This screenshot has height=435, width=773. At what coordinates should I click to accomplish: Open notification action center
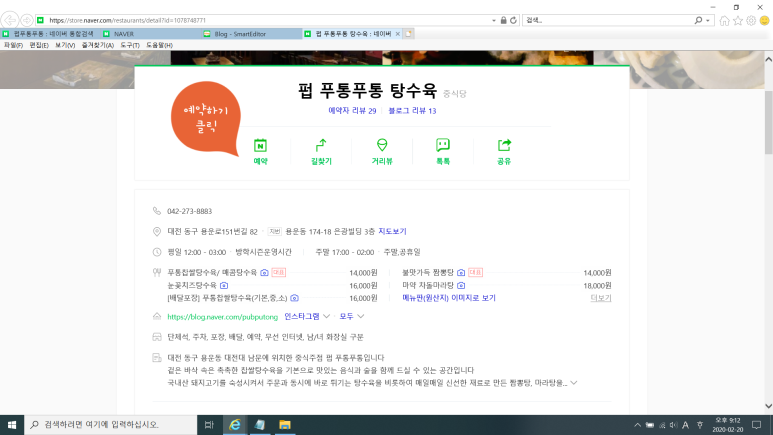coord(757,425)
